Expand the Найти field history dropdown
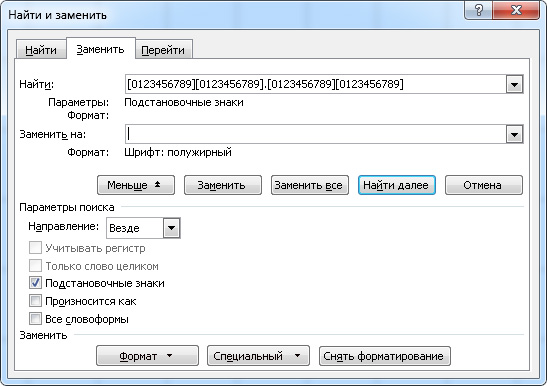The image size is (547, 386). pyautogui.click(x=514, y=84)
